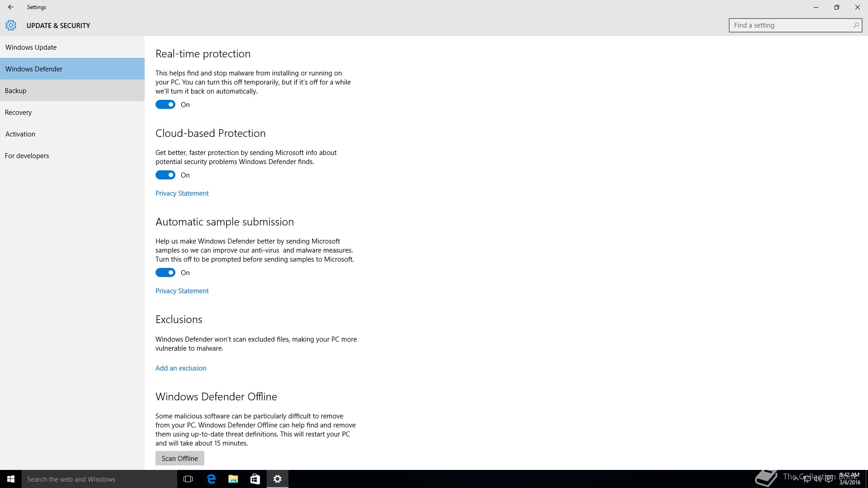Click the volume speaker icon in the tray

[817, 479]
